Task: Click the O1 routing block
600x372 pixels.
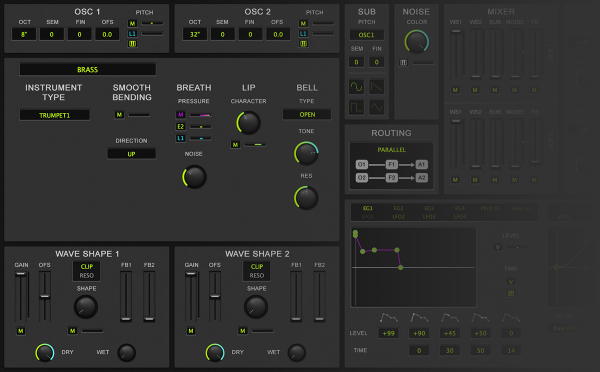Action: [x=362, y=165]
